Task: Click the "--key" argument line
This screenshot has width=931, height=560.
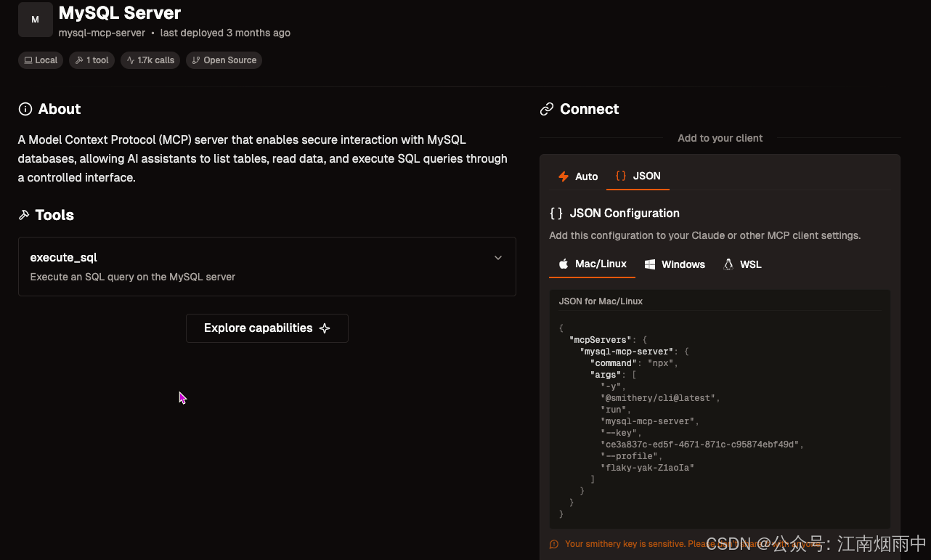Action: pyautogui.click(x=621, y=433)
